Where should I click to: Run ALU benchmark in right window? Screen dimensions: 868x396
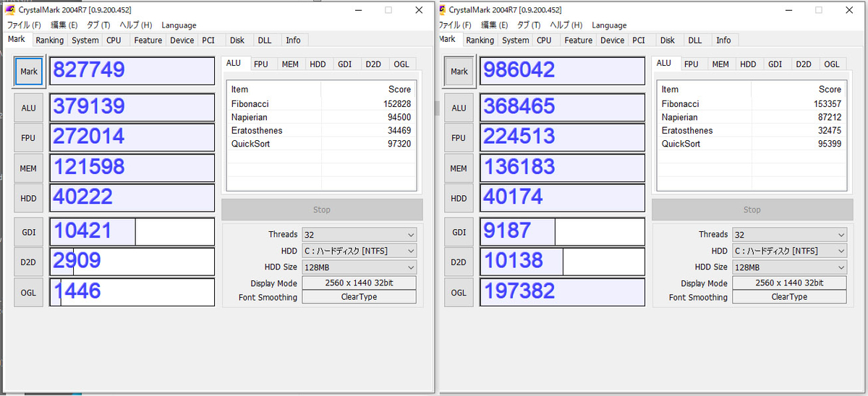(x=459, y=108)
